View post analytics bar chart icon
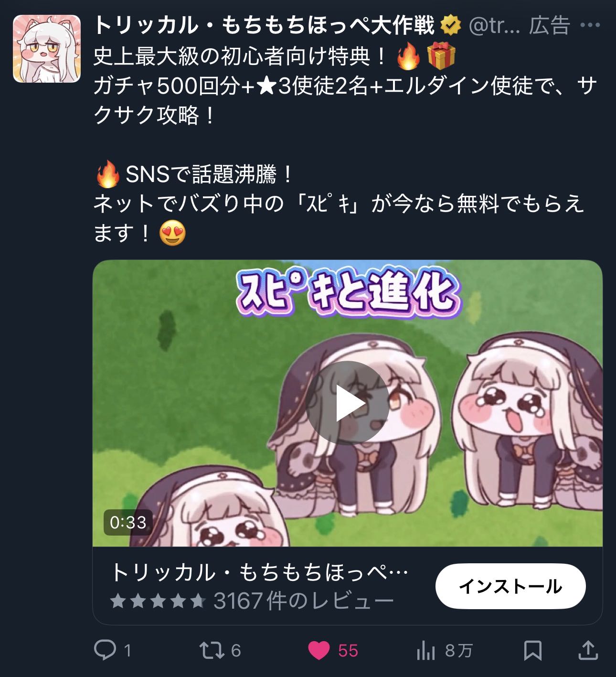The height and width of the screenshot is (677, 616). click(x=425, y=650)
